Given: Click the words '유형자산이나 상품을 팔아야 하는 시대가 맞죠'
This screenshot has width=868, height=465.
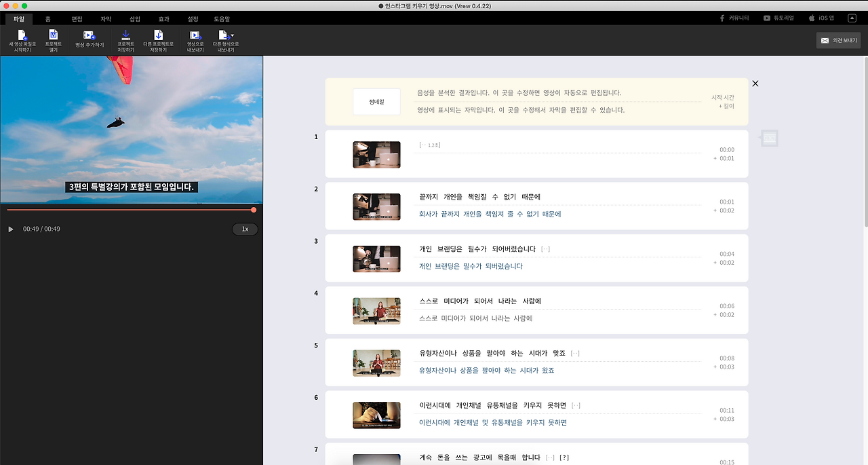Looking at the screenshot, I should tap(492, 353).
